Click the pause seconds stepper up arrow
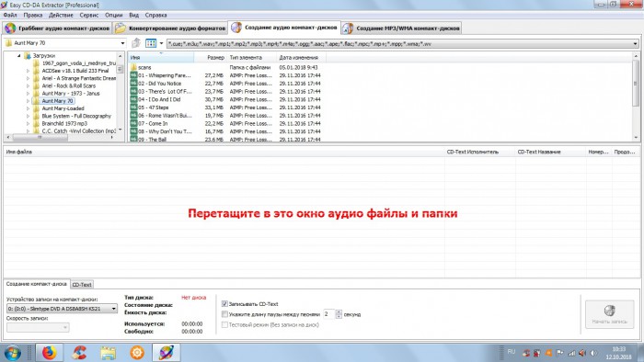The image size is (644, 362). pos(339,312)
